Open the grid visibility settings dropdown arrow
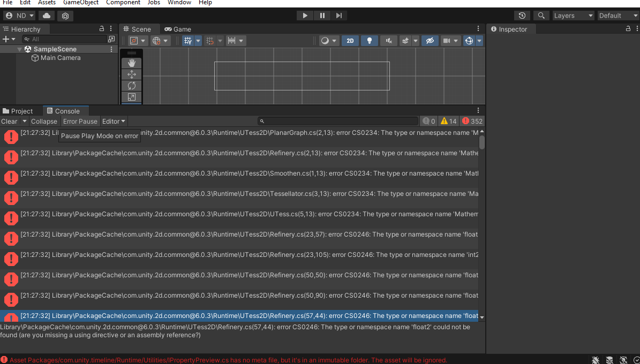The height and width of the screenshot is (364, 640). point(198,41)
